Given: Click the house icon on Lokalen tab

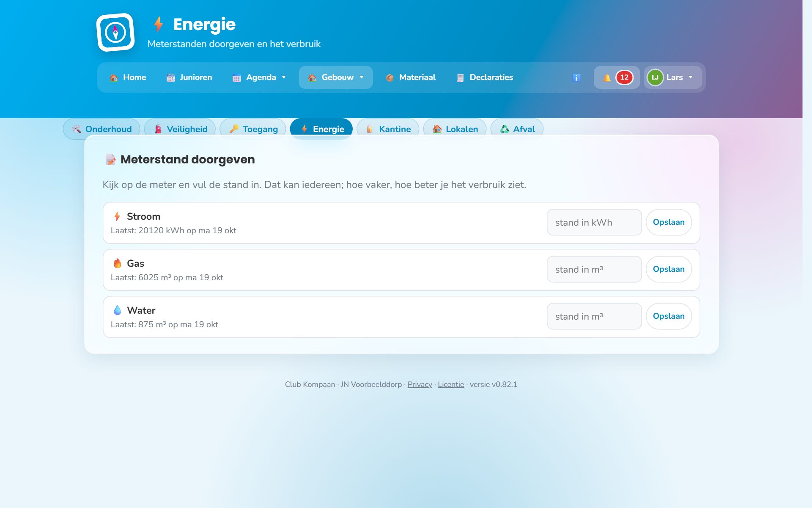Looking at the screenshot, I should 437,129.
